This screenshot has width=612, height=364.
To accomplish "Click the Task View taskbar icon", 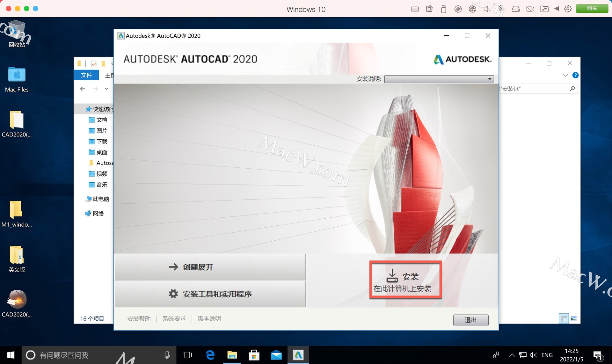I will pyautogui.click(x=187, y=355).
